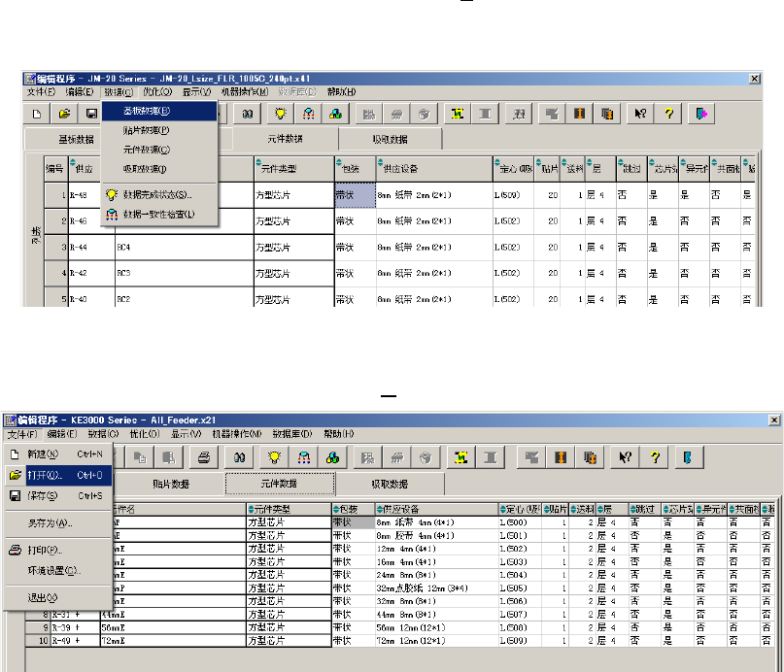
Task: Click binoculars search icon in JM-20 toolbar
Action: [x=248, y=114]
